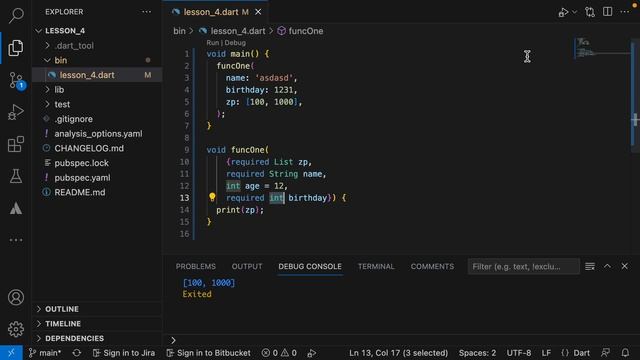
Task: Close the bottom panel
Action: [624, 266]
